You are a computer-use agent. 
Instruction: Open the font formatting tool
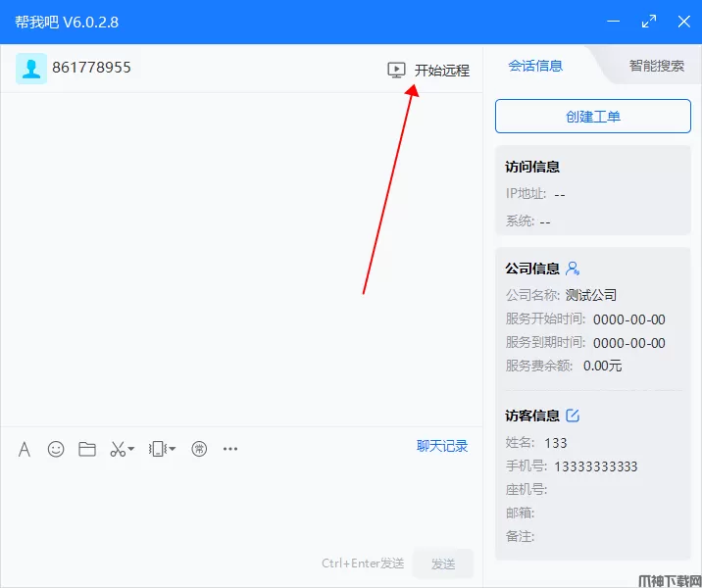click(x=25, y=449)
